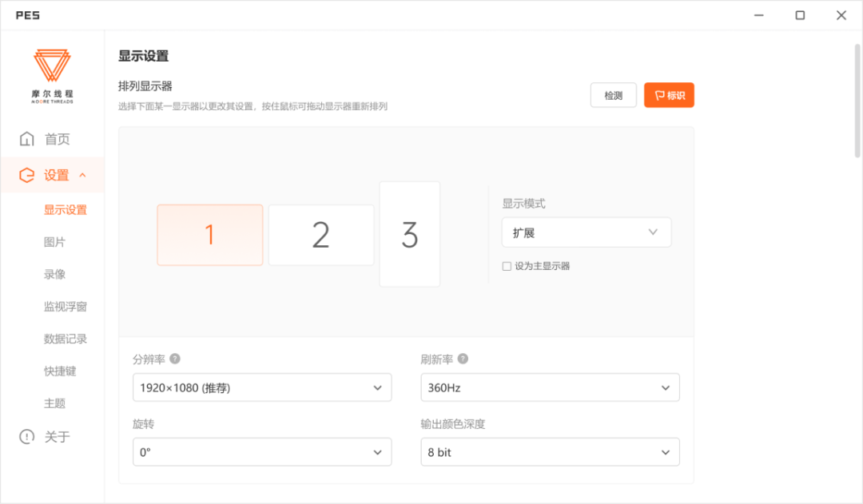Viewport: 863px width, 504px height.
Task: Click the help icon next to 刷新率
Action: coord(463,359)
